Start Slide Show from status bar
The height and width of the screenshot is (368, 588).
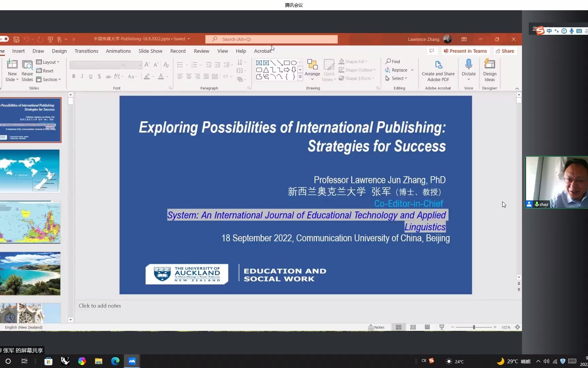(x=441, y=327)
